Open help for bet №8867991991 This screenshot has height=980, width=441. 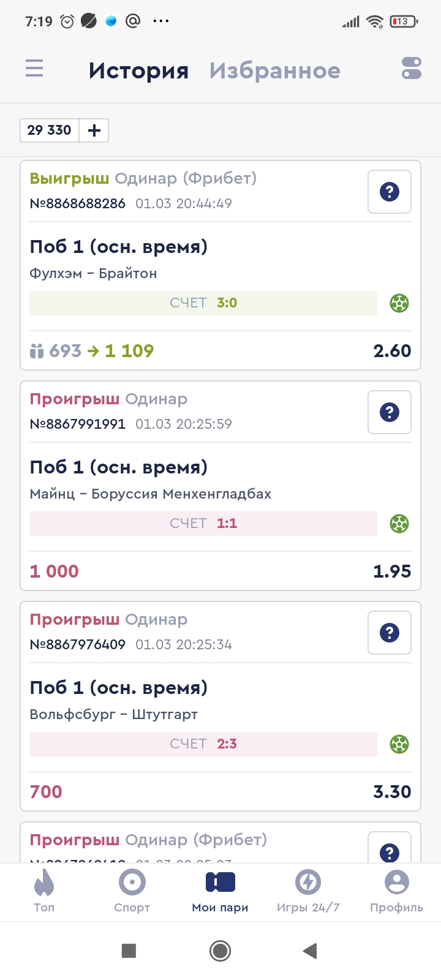click(x=390, y=412)
